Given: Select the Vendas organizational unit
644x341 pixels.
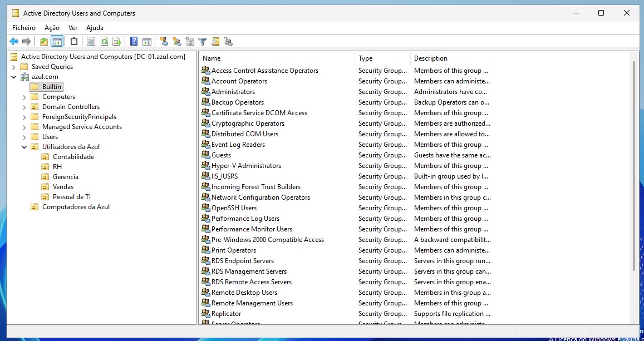Looking at the screenshot, I should [63, 187].
